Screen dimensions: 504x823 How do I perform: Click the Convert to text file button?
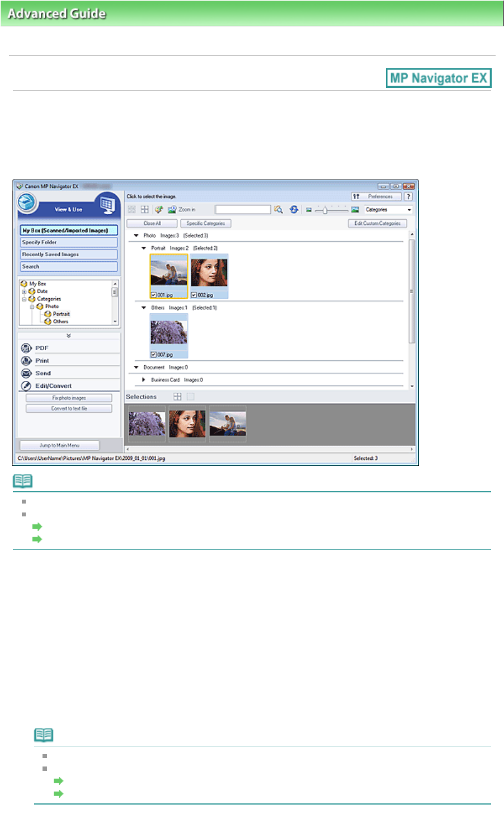(x=69, y=408)
